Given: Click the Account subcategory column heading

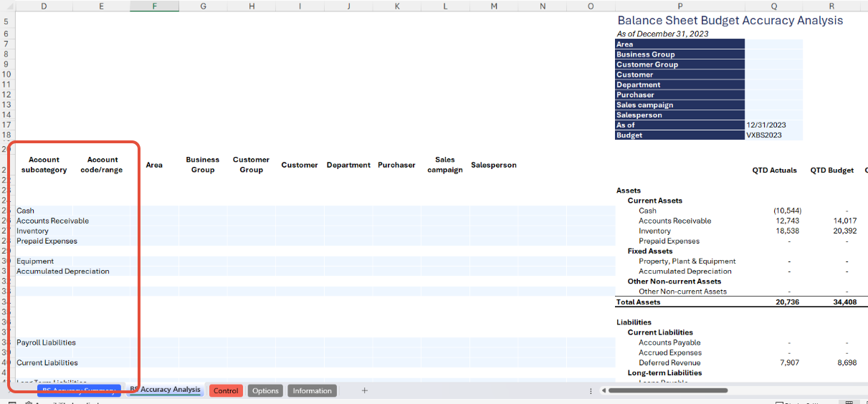Looking at the screenshot, I should (x=44, y=165).
